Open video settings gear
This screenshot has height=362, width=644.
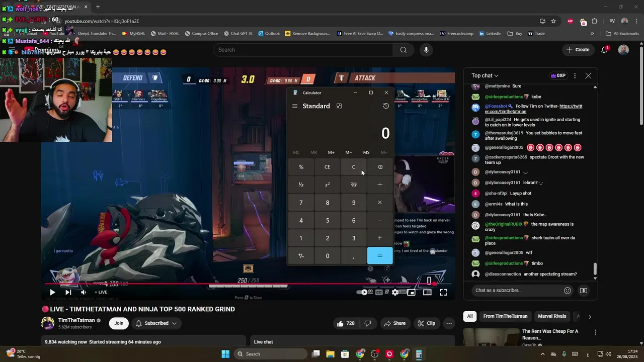(395, 292)
